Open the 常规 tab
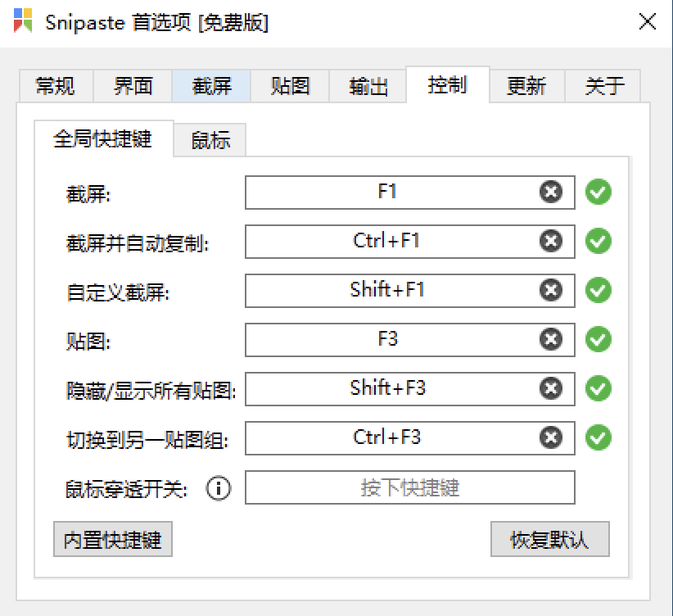The image size is (673, 616). coord(56,86)
